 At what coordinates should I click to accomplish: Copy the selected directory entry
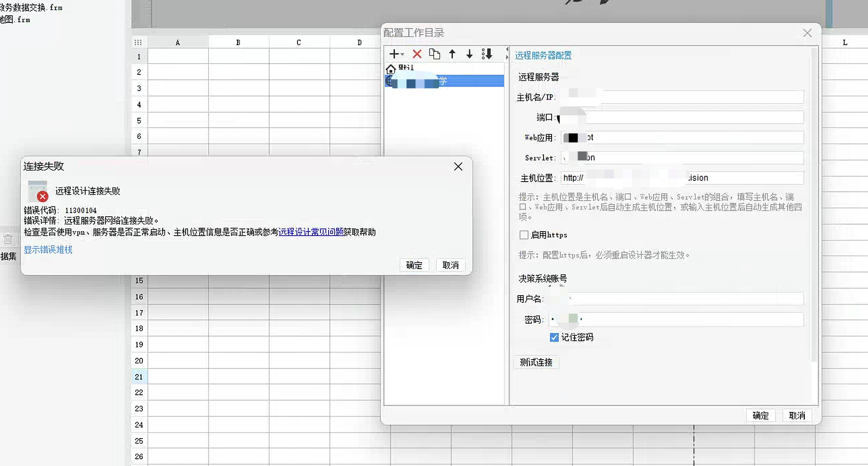[x=434, y=54]
